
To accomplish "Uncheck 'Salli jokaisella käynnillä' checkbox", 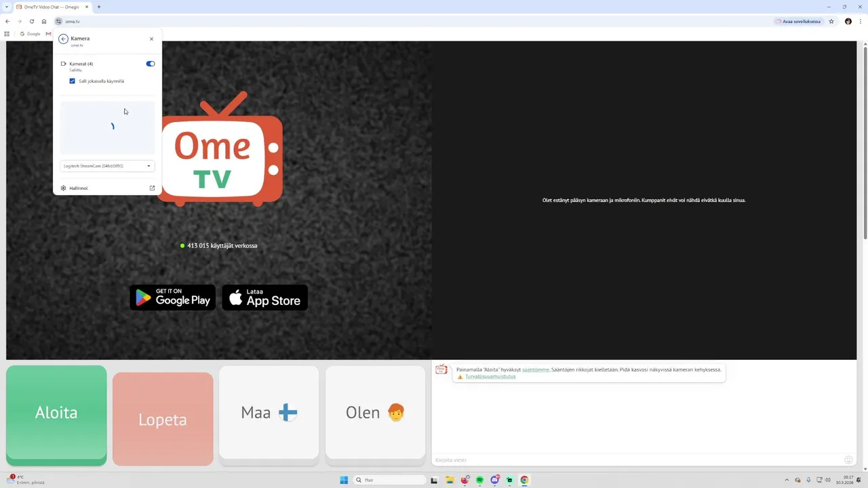I will tap(73, 81).
